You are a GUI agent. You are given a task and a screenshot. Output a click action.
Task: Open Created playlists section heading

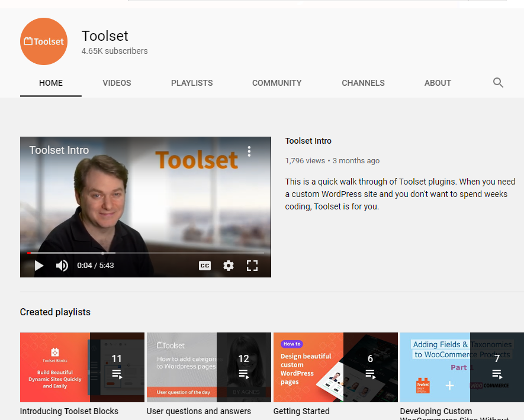55,312
